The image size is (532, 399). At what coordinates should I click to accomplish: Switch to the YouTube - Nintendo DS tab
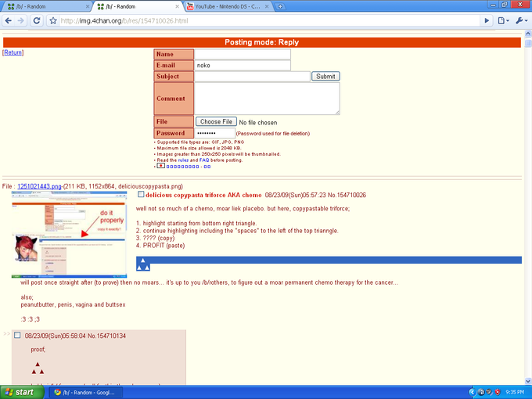click(228, 6)
